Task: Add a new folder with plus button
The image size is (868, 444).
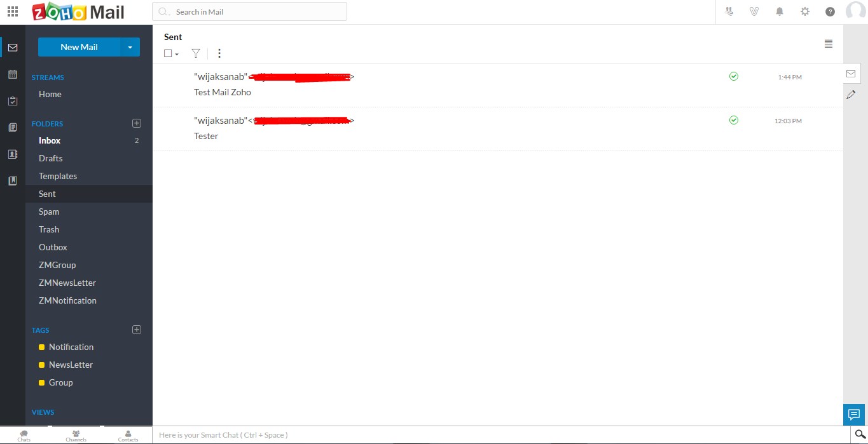Action: pos(137,123)
